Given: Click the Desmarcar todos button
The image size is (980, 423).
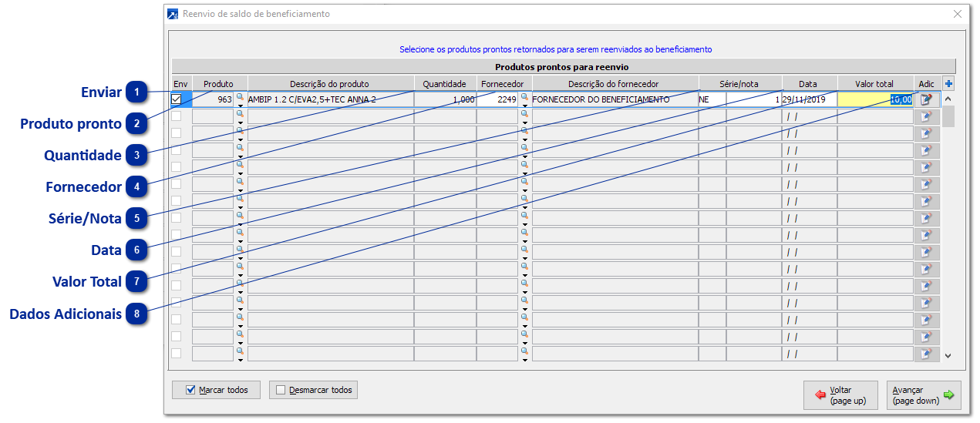Looking at the screenshot, I should tap(313, 390).
